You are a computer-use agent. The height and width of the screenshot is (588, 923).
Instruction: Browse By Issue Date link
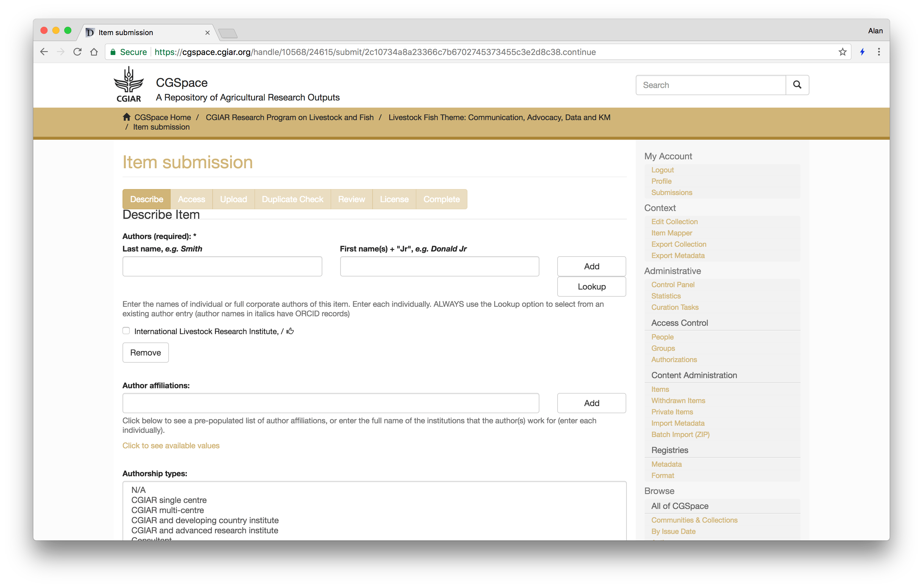[673, 531]
